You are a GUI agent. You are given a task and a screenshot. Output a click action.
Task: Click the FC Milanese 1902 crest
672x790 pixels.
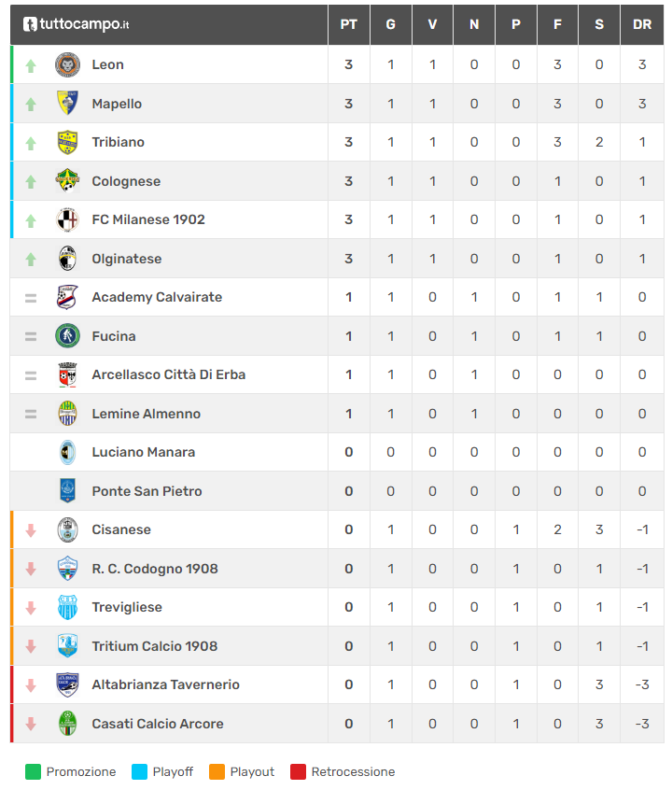point(67,219)
